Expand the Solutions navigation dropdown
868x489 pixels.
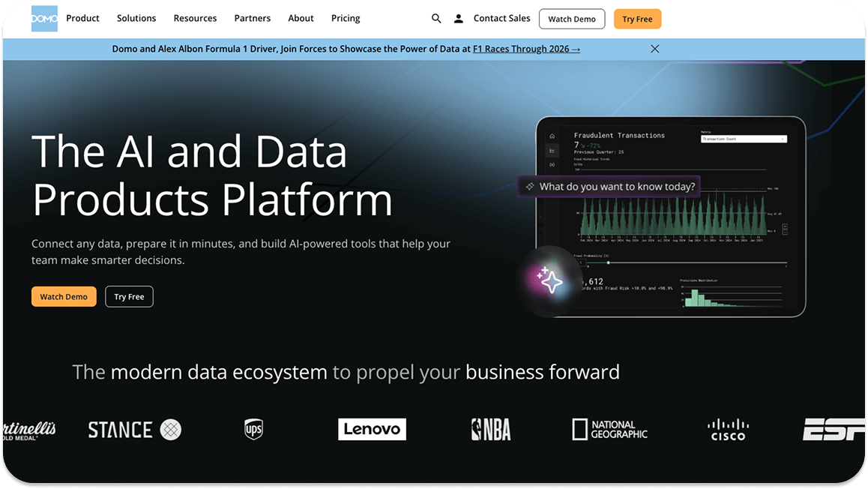coord(136,18)
